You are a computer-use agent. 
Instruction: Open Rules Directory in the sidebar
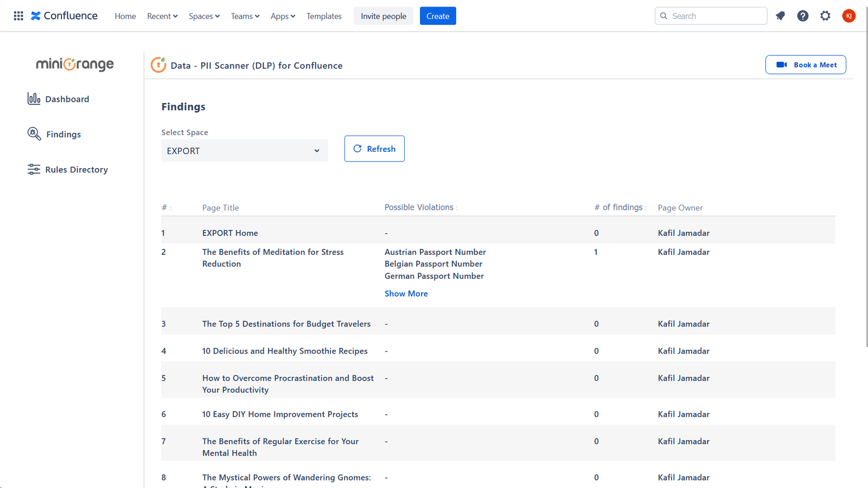click(x=68, y=169)
